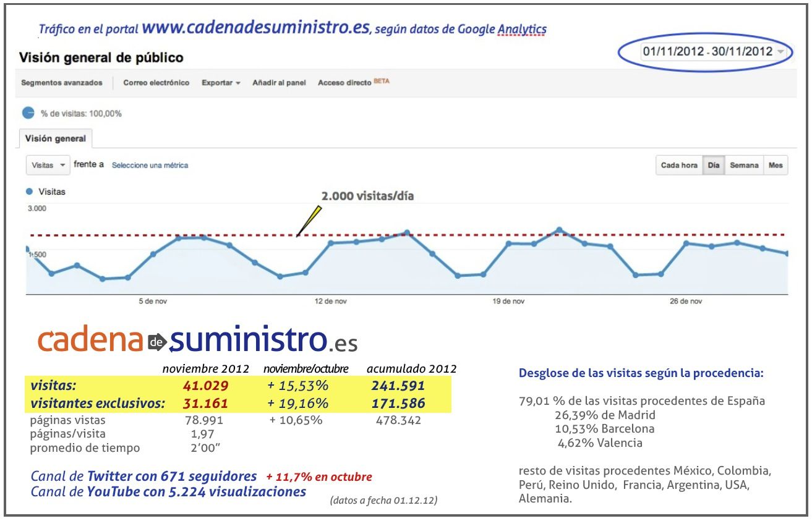Open Segmentos avanzados
The height and width of the screenshot is (521, 812).
coord(62,83)
